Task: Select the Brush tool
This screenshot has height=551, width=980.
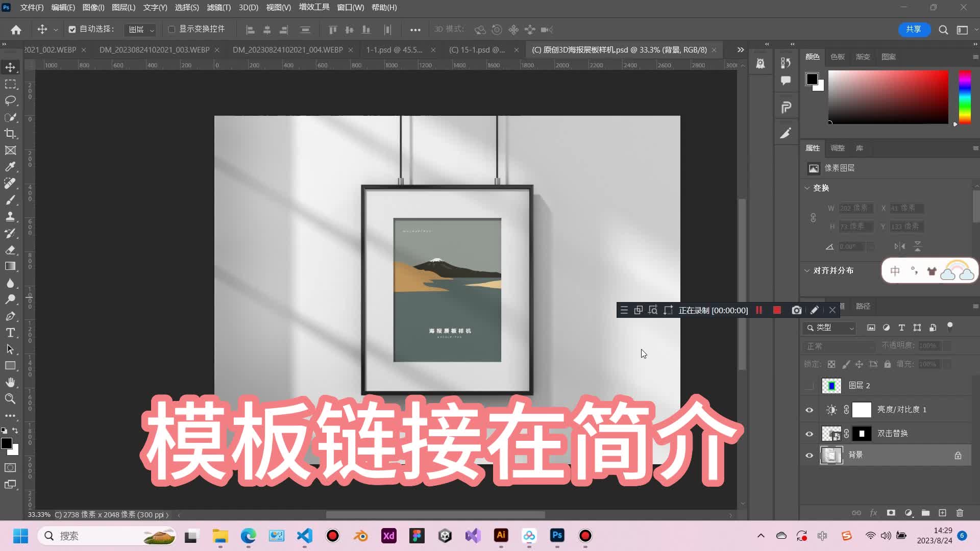Action: click(x=11, y=199)
